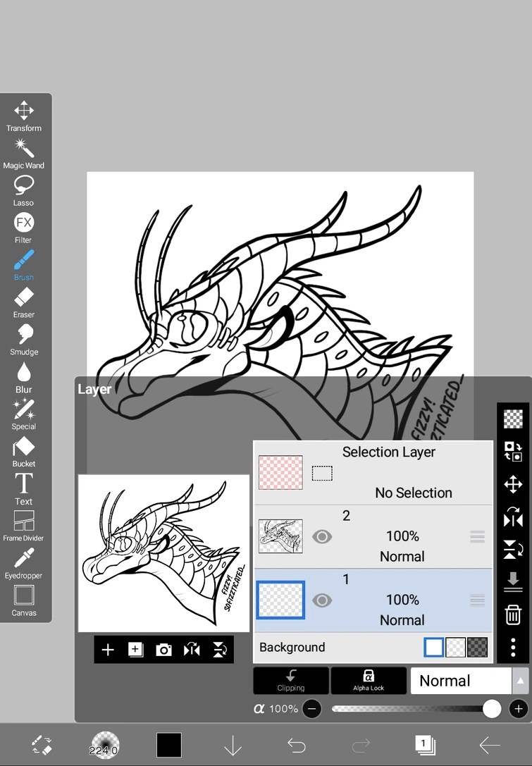Select the Lasso tool
This screenshot has height=766, width=532.
coord(23,191)
